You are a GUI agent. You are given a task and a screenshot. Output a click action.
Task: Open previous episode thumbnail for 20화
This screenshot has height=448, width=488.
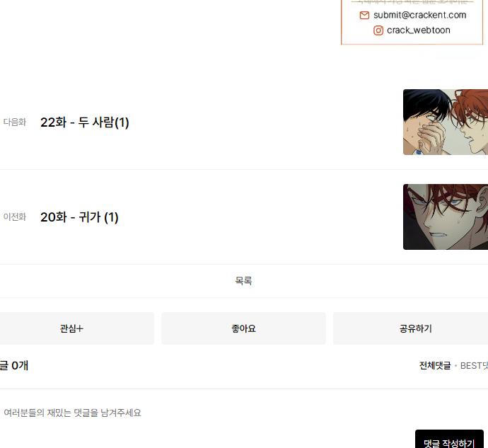tap(446, 217)
